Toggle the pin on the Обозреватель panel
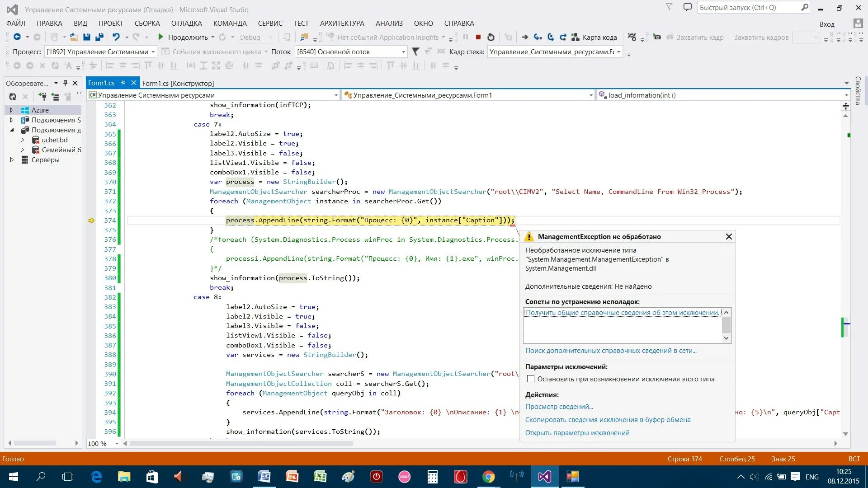The image size is (868, 488). click(65, 83)
